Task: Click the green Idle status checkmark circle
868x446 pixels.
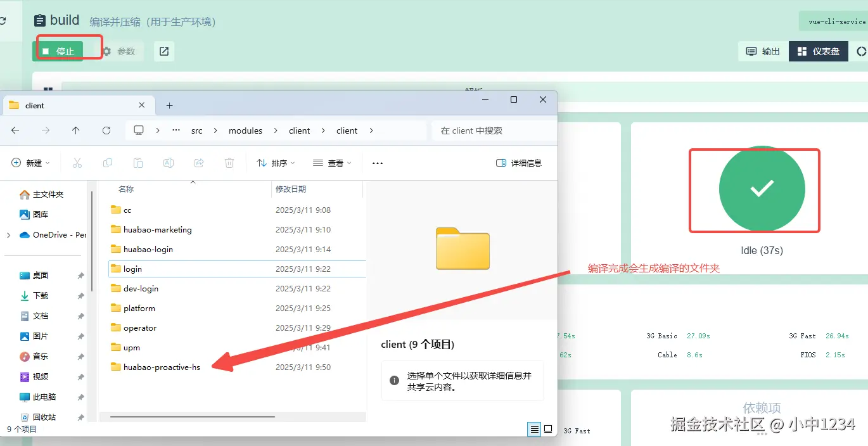Action: (762, 189)
